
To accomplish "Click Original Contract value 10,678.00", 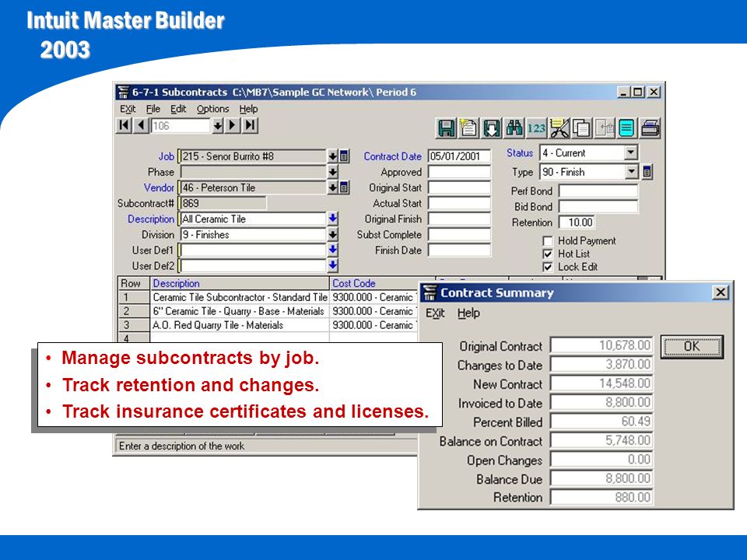I will 601,345.
